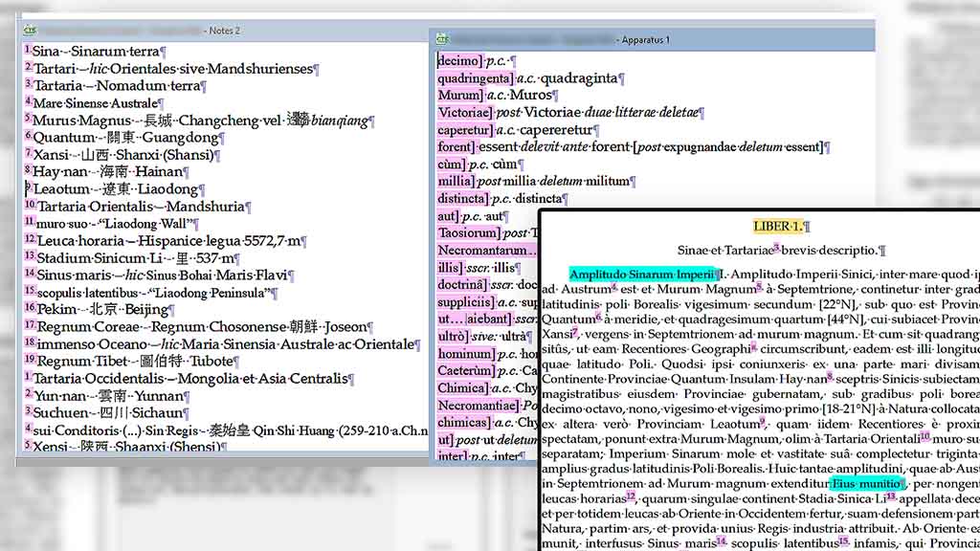Select apparatus entry 'caperetur] a.c. capereretur'

click(518, 130)
